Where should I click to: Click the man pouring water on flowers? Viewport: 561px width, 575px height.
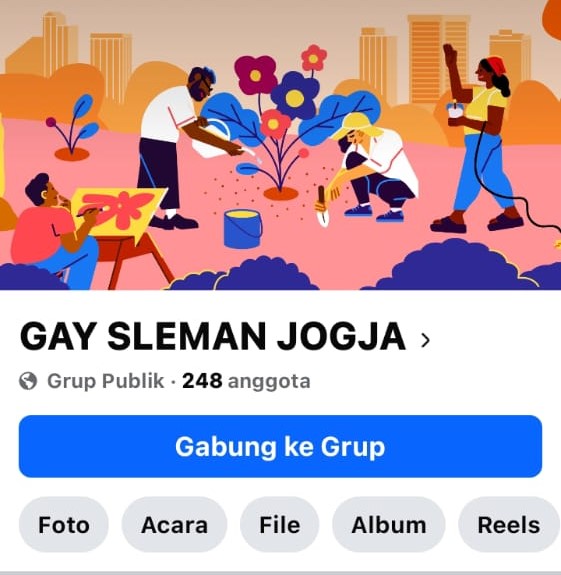pyautogui.click(x=180, y=147)
